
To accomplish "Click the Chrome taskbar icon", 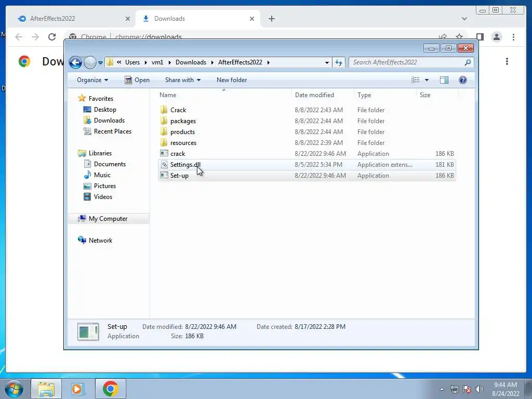I will click(x=110, y=389).
